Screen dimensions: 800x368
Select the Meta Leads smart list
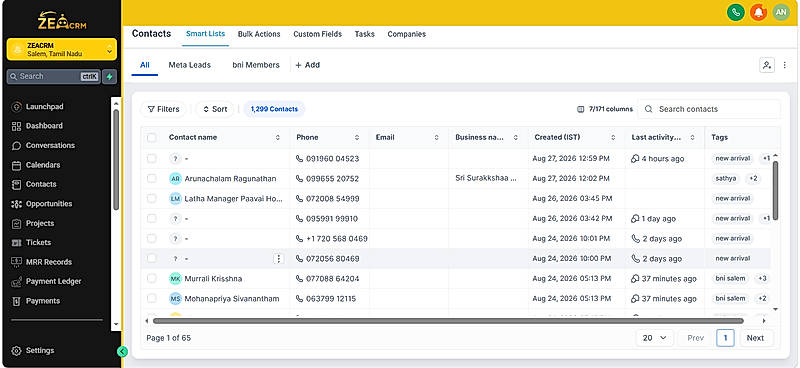tap(190, 65)
